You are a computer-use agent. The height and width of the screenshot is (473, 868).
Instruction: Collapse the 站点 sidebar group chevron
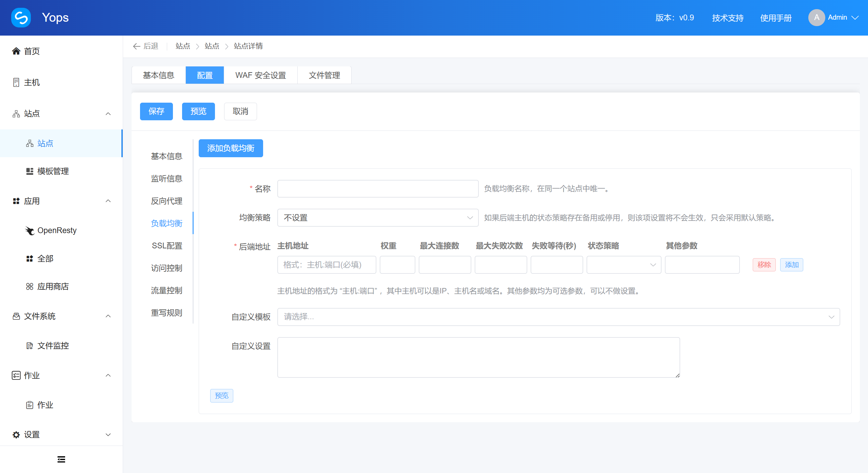click(108, 114)
